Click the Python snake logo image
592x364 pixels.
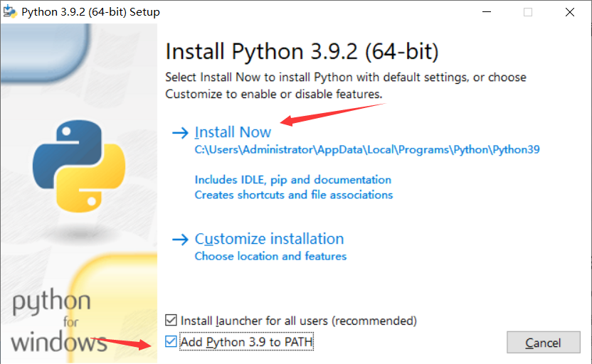(x=79, y=166)
